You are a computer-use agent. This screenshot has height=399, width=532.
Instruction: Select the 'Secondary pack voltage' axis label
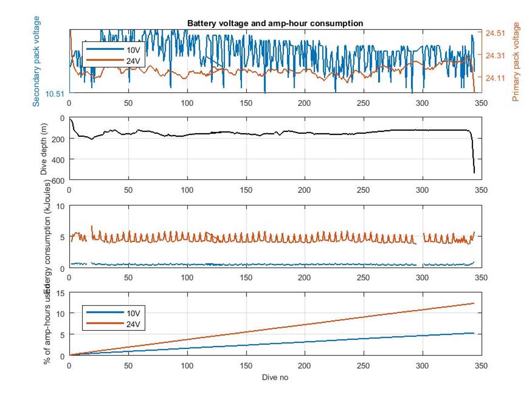(x=37, y=61)
